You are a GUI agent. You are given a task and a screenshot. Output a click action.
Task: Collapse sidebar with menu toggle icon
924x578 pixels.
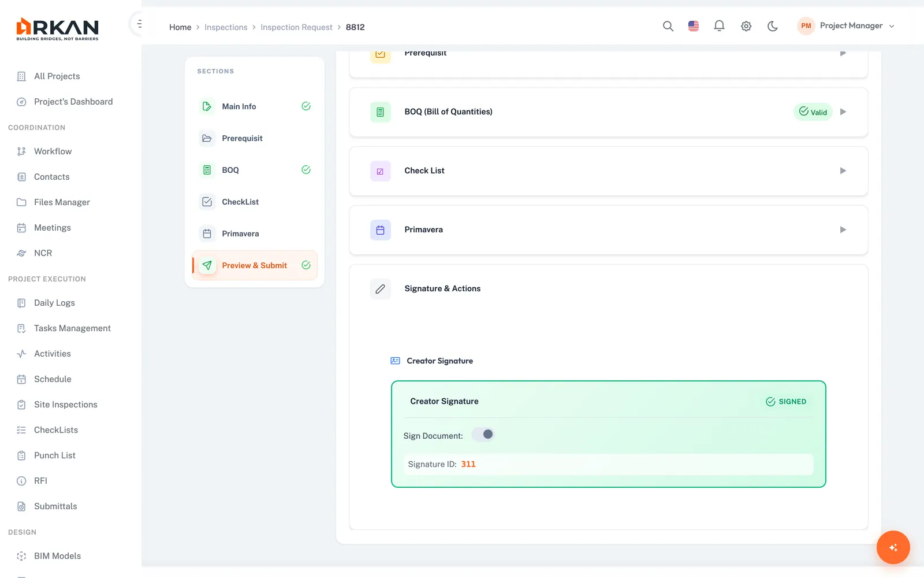(x=139, y=24)
